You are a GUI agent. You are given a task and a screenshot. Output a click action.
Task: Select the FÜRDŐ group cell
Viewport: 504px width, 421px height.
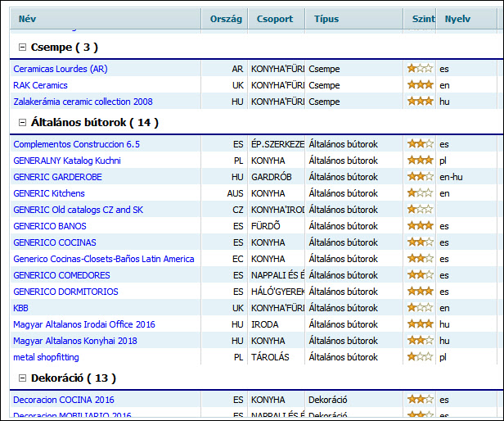click(x=276, y=226)
